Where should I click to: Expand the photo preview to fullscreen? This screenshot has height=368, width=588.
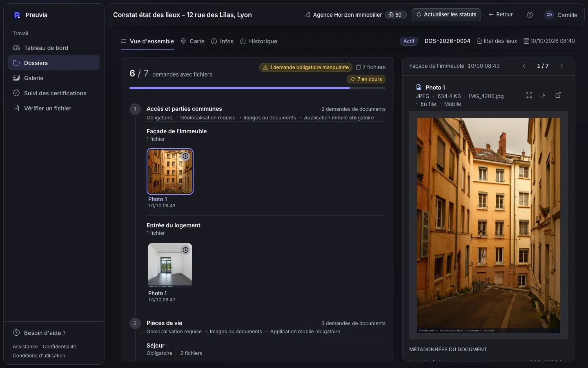529,95
